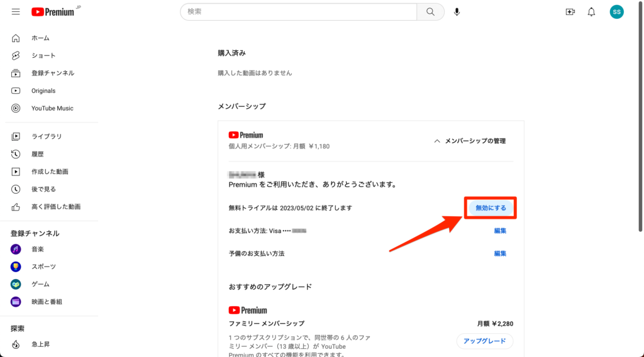Viewport: 644px width, 357px height.
Task: Collapse メンバーシップの管理 section
Action: tap(469, 141)
